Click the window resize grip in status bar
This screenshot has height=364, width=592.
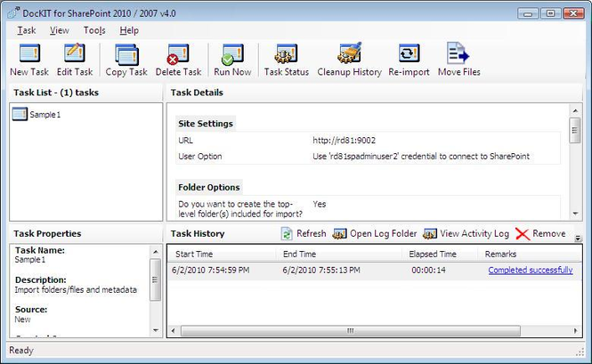click(x=580, y=352)
